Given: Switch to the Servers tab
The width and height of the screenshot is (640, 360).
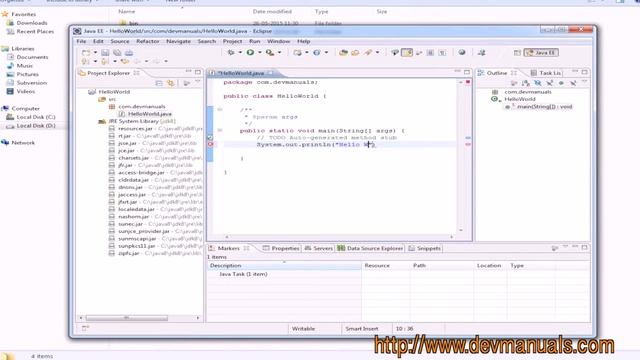Looking at the screenshot, I should 319,248.
